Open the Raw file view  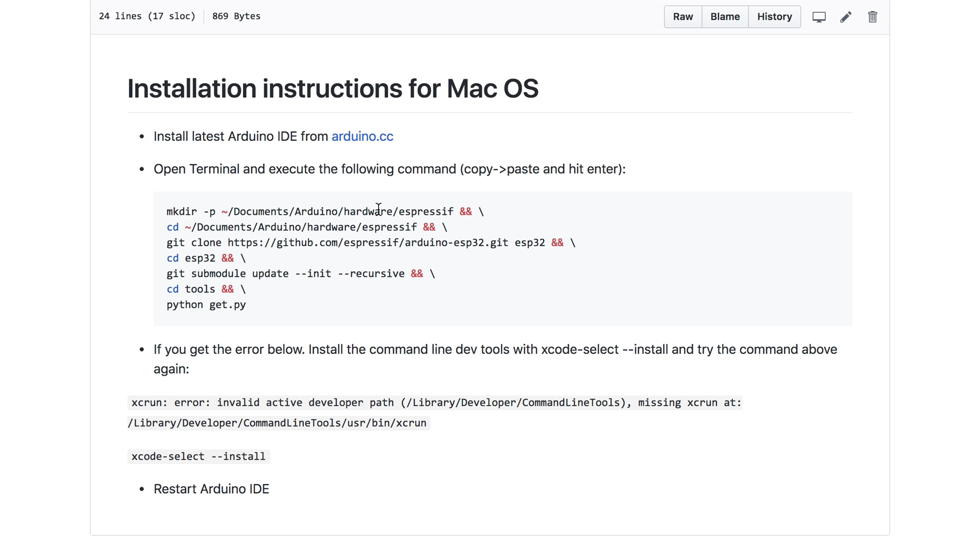click(683, 17)
